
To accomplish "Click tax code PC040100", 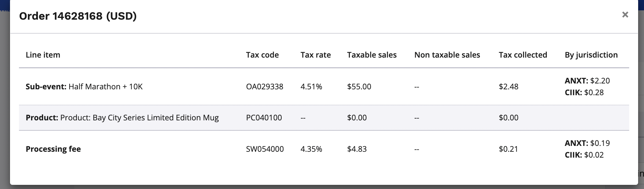I will 264,118.
